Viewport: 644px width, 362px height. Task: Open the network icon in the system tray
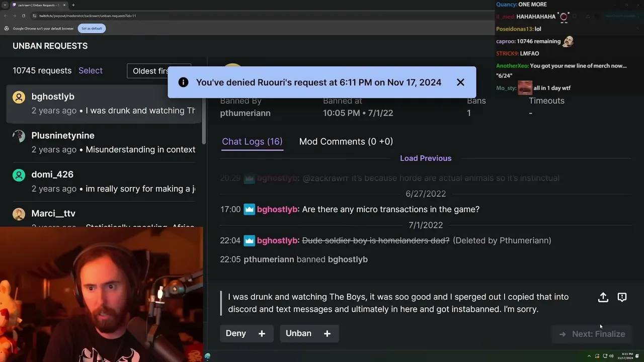click(605, 356)
